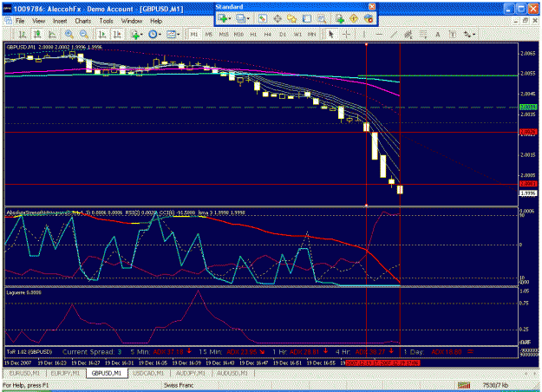Select the M15 timeframe button
Image resolution: width=542 pixels, height=392 pixels.
click(x=224, y=34)
